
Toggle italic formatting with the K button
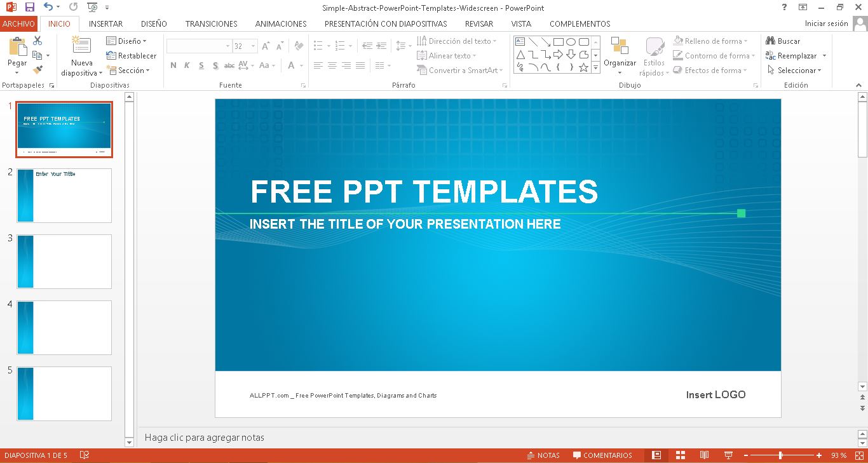186,65
